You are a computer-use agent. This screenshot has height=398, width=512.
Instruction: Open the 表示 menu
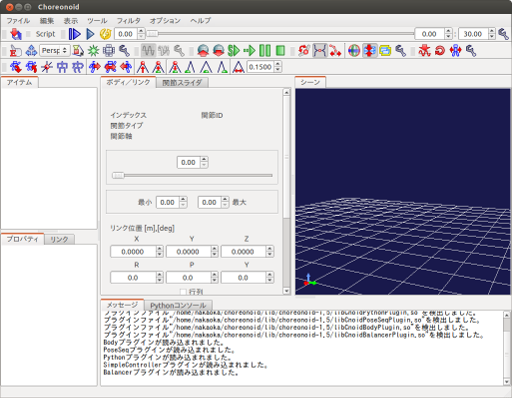click(x=71, y=21)
